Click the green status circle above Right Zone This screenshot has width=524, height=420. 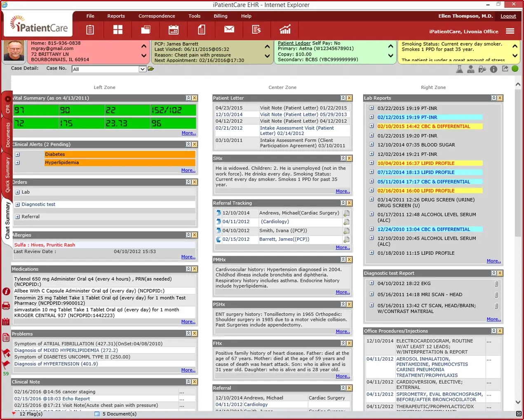tap(515, 69)
